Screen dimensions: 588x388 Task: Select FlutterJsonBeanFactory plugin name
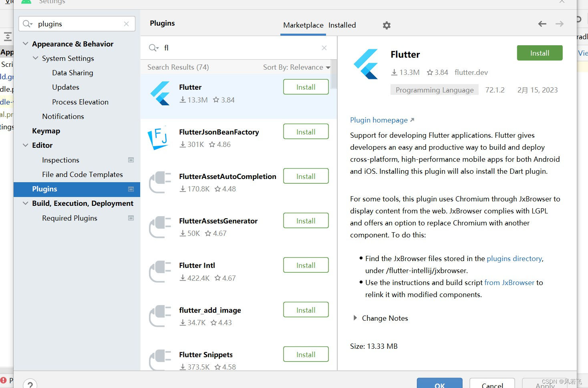219,132
